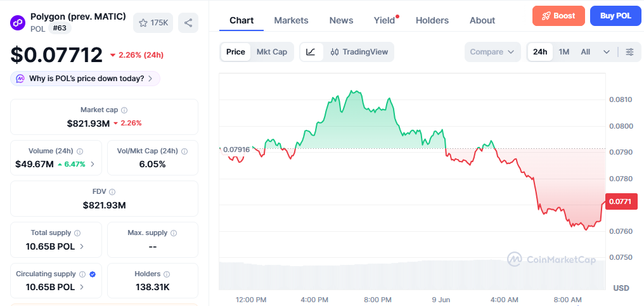Click the 6.05% Vol/Mkt Cap value
Image resolution: width=644 pixels, height=306 pixels.
[x=152, y=164]
